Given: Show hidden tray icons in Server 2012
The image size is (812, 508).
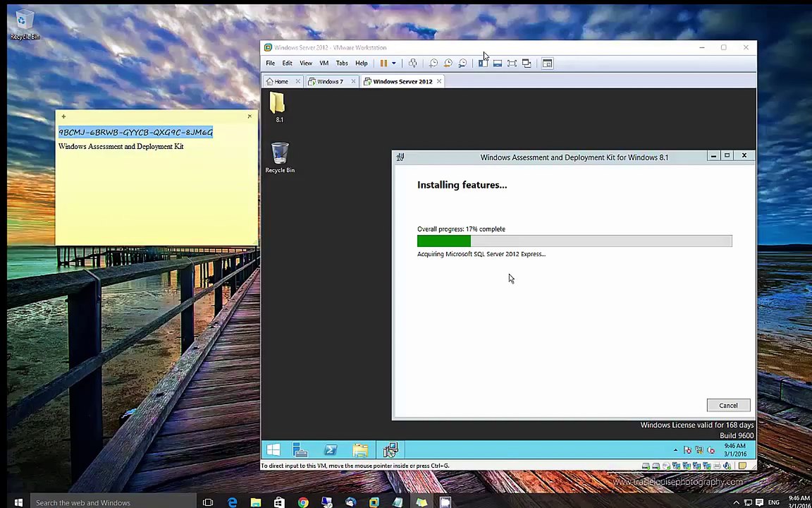Looking at the screenshot, I should pyautogui.click(x=675, y=450).
